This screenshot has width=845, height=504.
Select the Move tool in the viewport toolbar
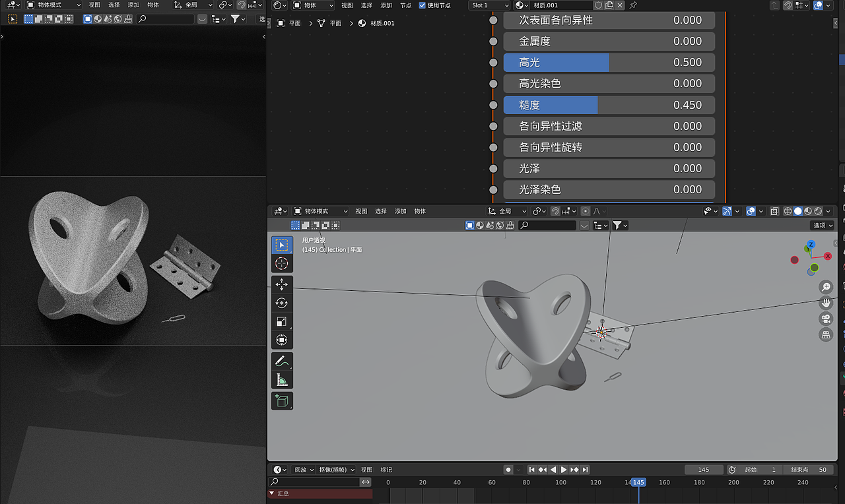pyautogui.click(x=282, y=284)
